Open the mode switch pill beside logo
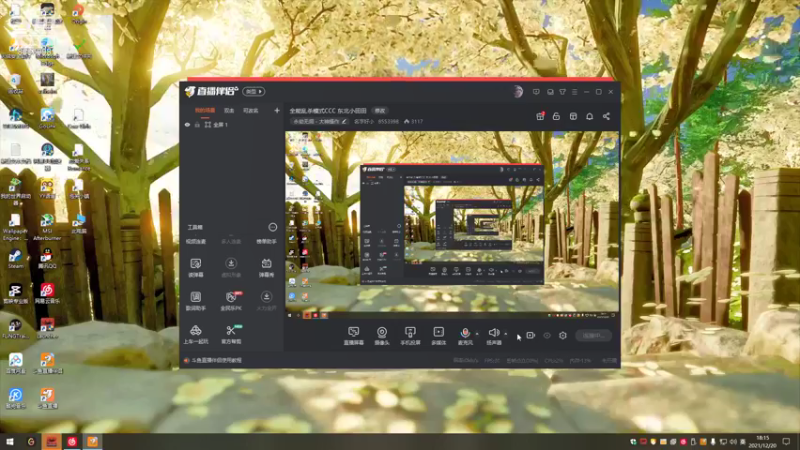Image resolution: width=800 pixels, height=450 pixels. click(x=254, y=91)
